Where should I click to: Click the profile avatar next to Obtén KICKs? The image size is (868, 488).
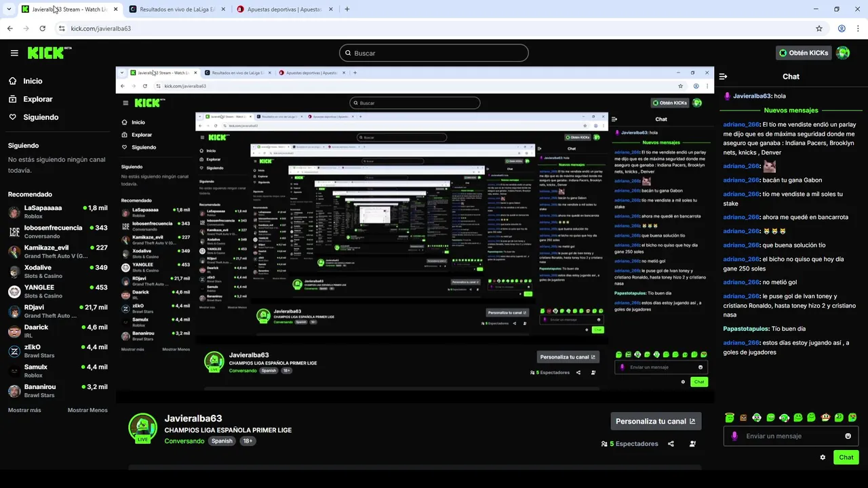[843, 53]
